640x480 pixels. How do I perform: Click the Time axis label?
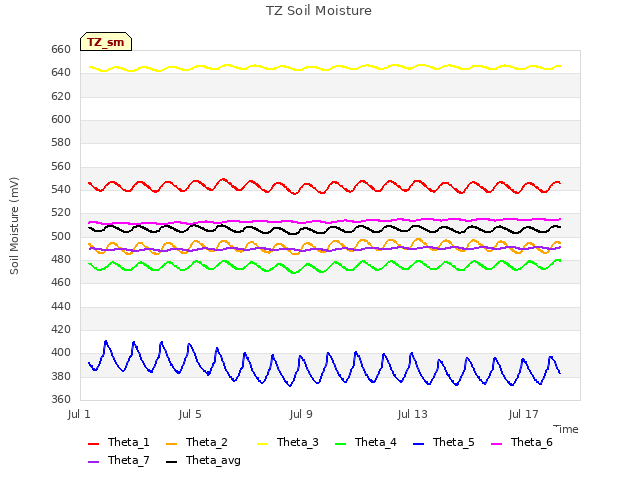(x=566, y=429)
